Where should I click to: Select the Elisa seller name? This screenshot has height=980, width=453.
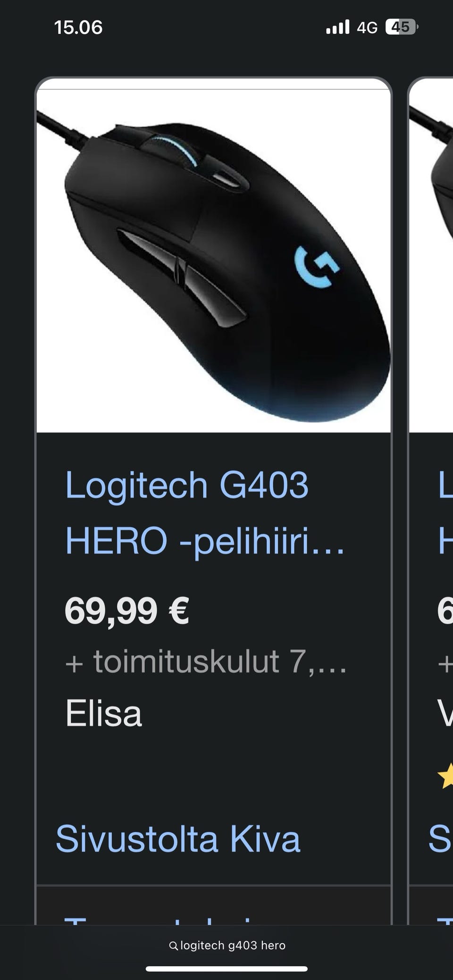(x=103, y=713)
